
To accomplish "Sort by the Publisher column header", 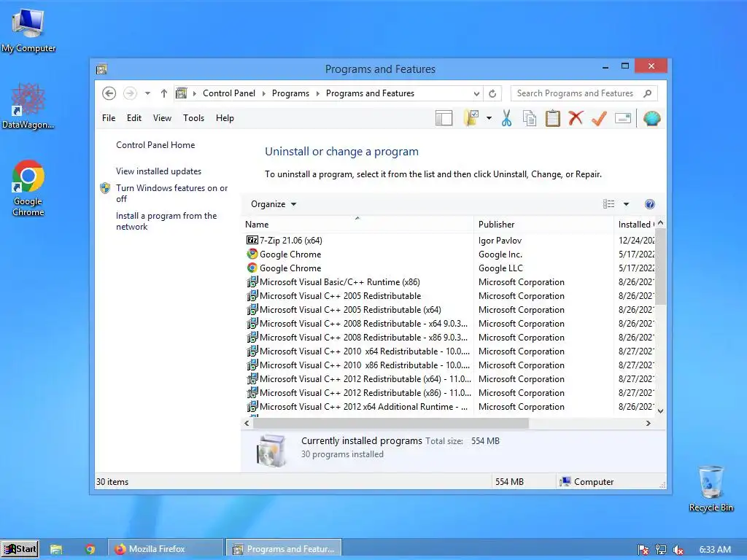I will coord(543,225).
